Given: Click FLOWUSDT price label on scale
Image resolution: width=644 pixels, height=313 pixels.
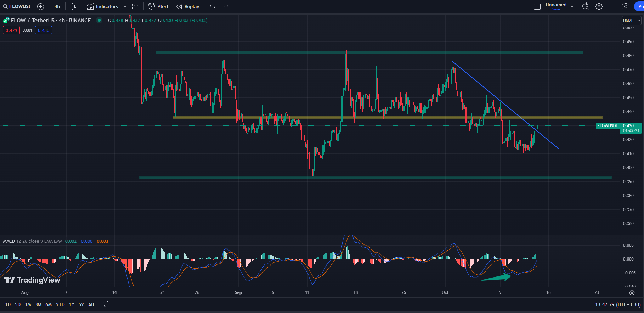Looking at the screenshot, I should (x=608, y=126).
